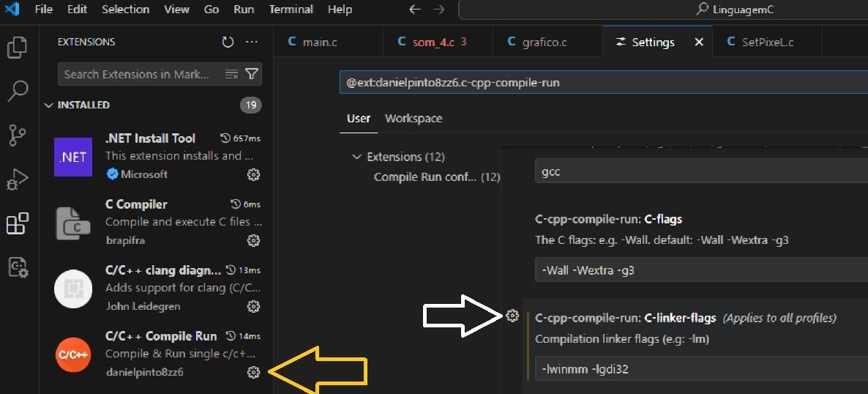Manage C Compiler extension gear

pos(253,240)
